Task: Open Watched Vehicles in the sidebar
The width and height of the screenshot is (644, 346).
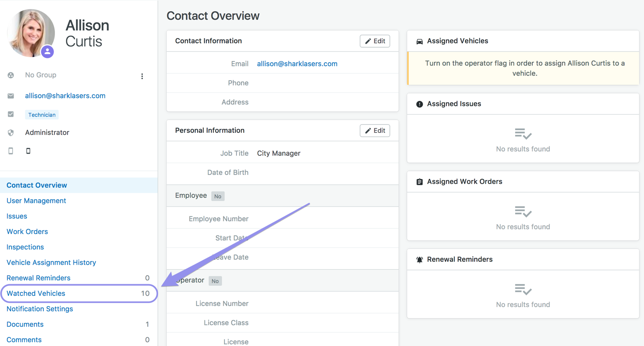Action: 36,294
